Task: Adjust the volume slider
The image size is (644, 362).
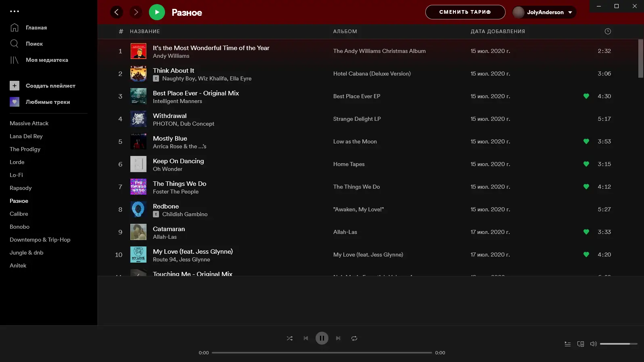Action: tap(619, 344)
